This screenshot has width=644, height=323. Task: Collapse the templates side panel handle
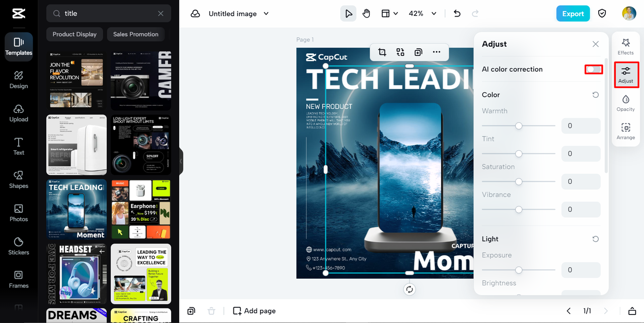pyautogui.click(x=181, y=161)
